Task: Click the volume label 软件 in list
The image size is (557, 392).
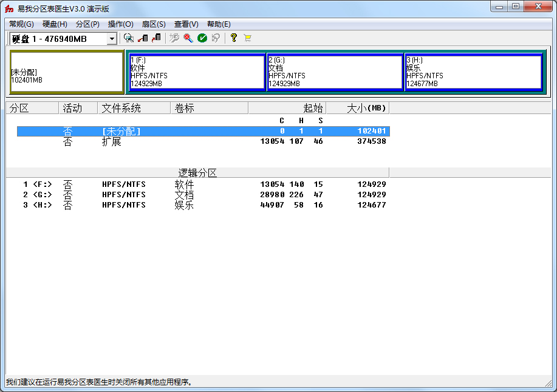Action: point(184,184)
